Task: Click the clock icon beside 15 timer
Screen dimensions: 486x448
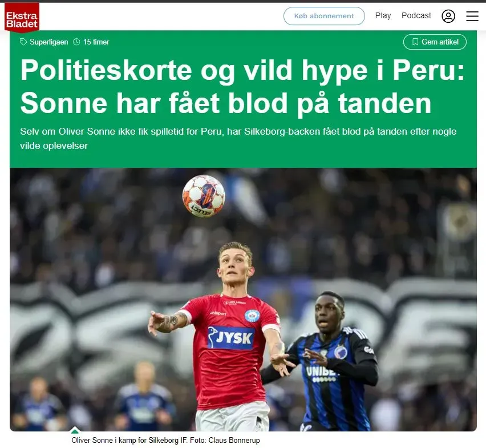Action: tap(76, 42)
